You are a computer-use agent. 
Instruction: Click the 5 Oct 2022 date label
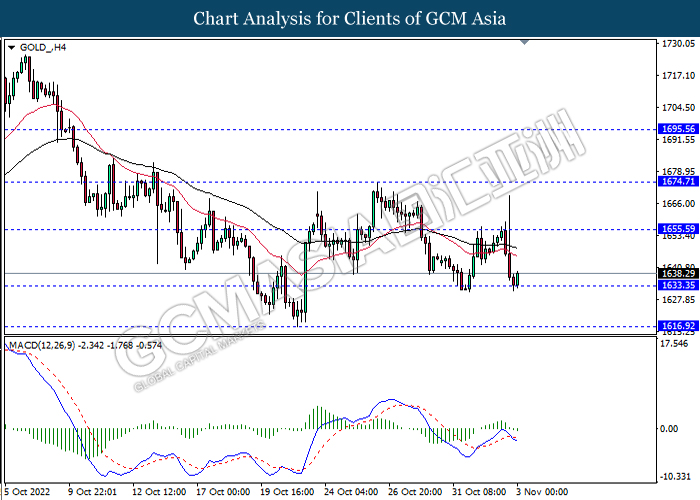[x=27, y=492]
